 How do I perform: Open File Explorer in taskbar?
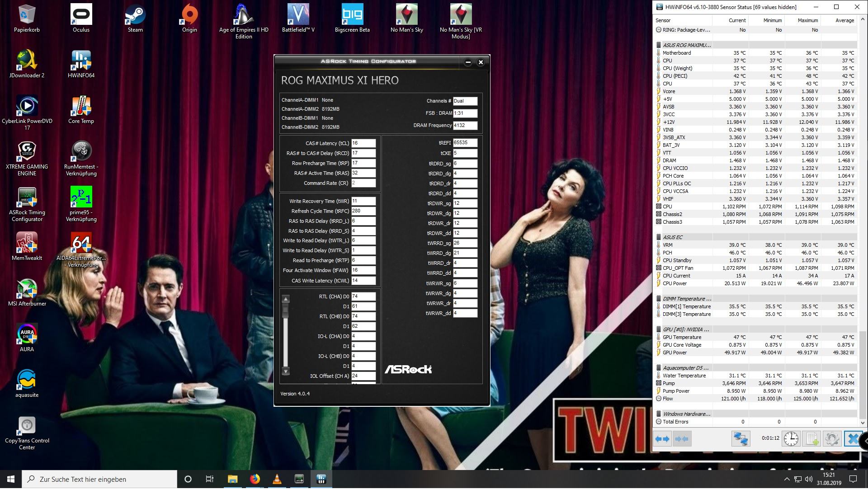tap(232, 480)
